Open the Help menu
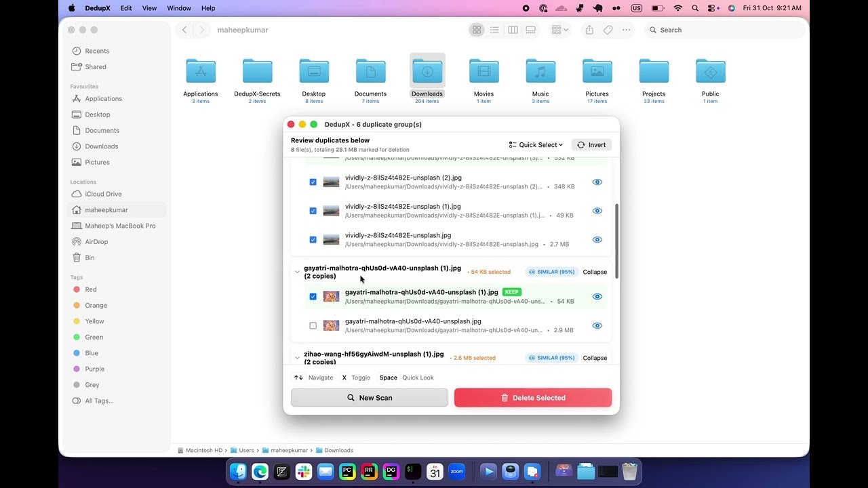This screenshot has height=488, width=868. 208,8
